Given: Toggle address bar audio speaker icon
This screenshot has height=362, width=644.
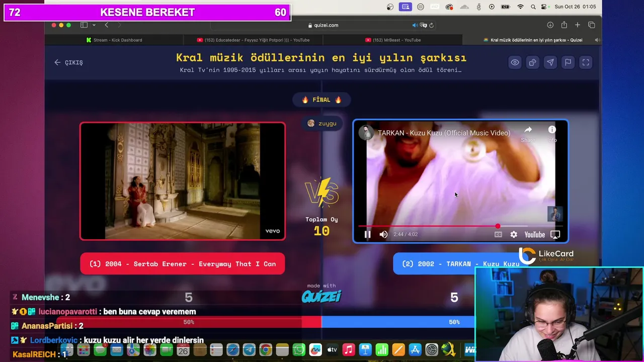Looking at the screenshot, I should pos(415,25).
